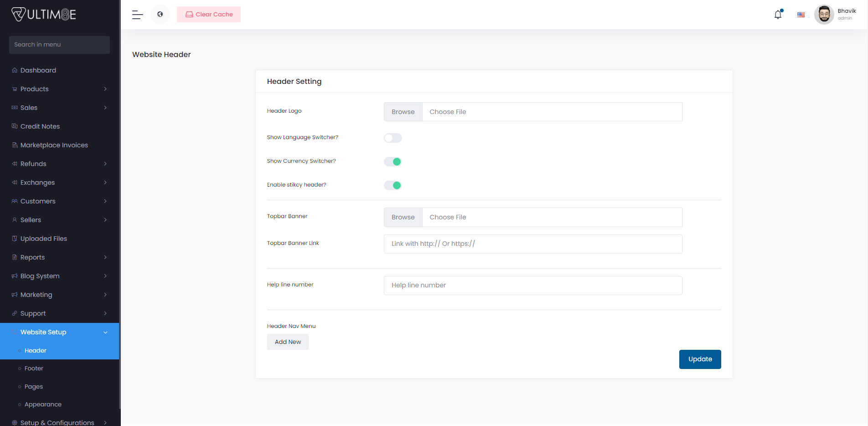Disable the Show Currency Switcher toggle

tap(393, 161)
